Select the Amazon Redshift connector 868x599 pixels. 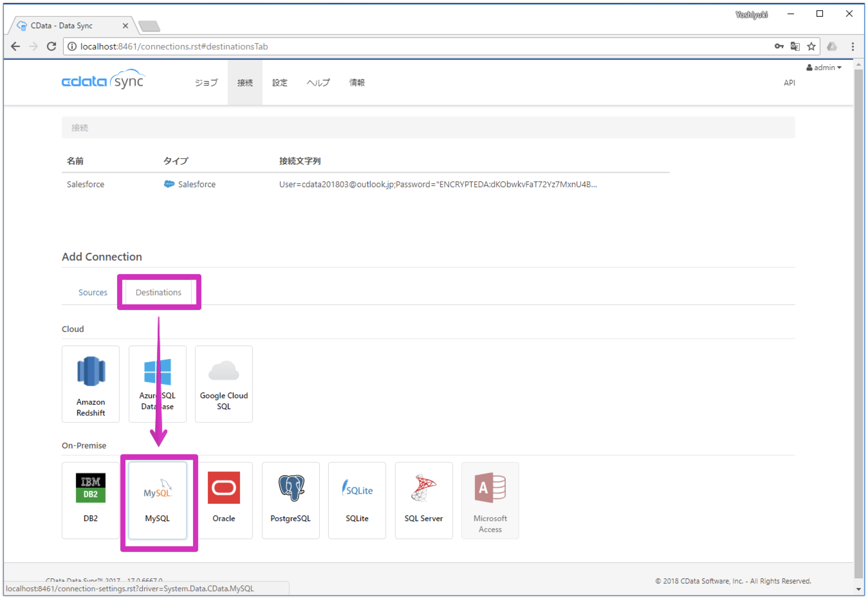pyautogui.click(x=90, y=383)
